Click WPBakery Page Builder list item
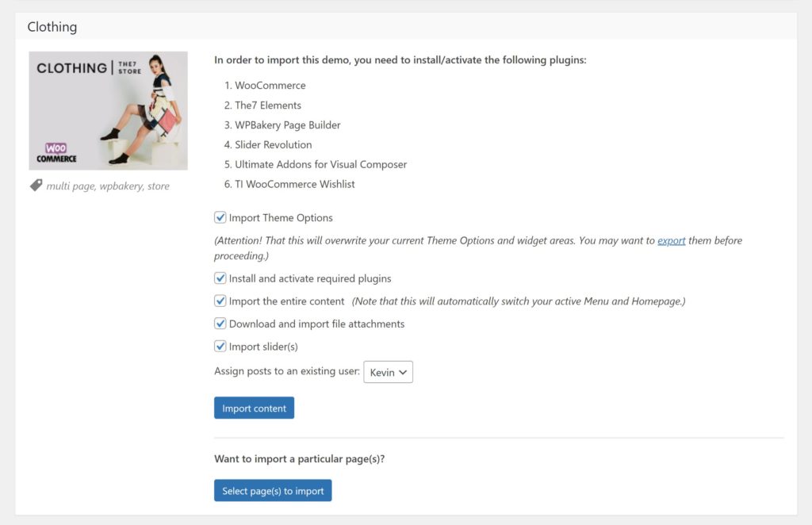The width and height of the screenshot is (812, 525). (287, 125)
